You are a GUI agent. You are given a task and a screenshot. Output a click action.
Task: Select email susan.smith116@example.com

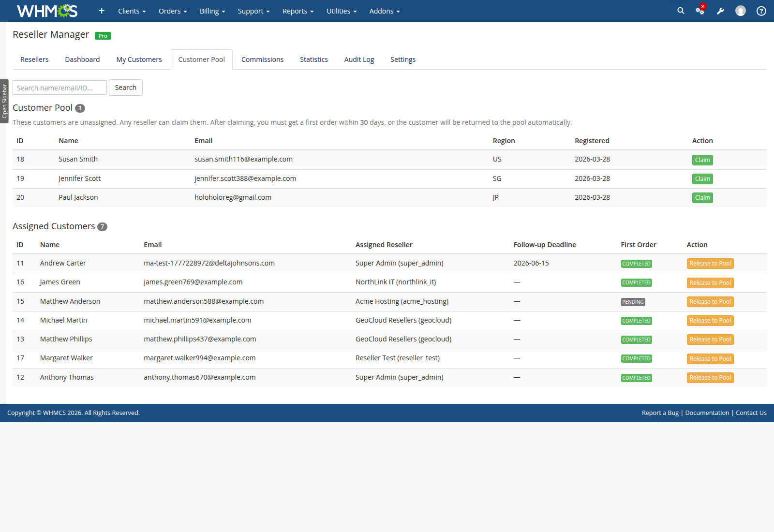[x=243, y=159]
